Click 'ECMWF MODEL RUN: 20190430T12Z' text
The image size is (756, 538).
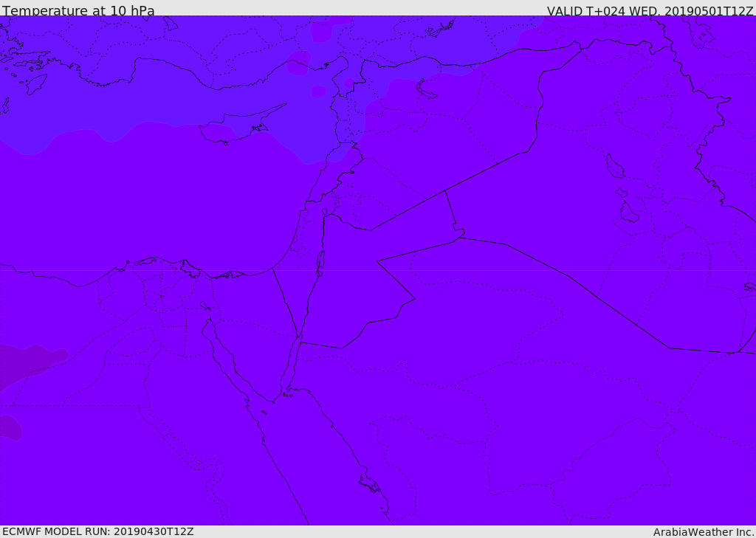[x=98, y=531]
